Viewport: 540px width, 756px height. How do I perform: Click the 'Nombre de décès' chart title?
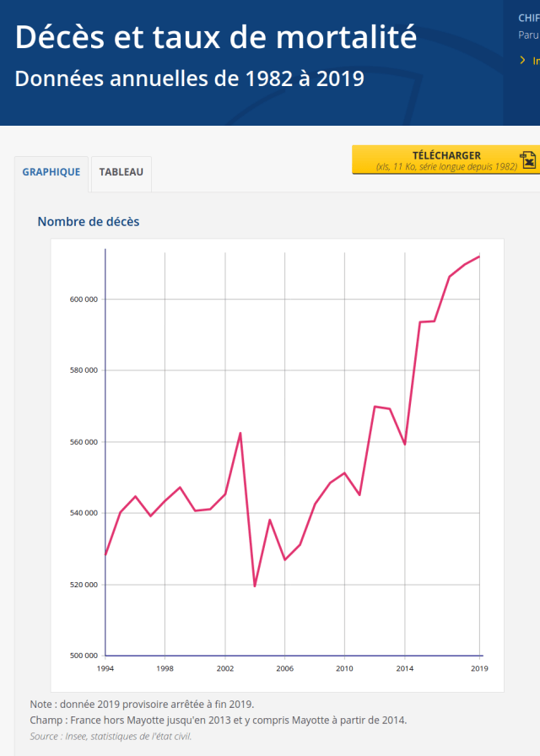[89, 222]
